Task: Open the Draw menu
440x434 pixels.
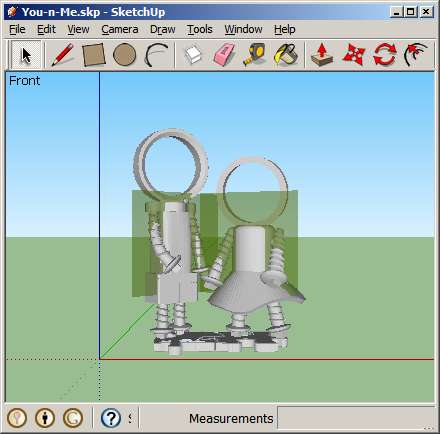Action: 162,29
